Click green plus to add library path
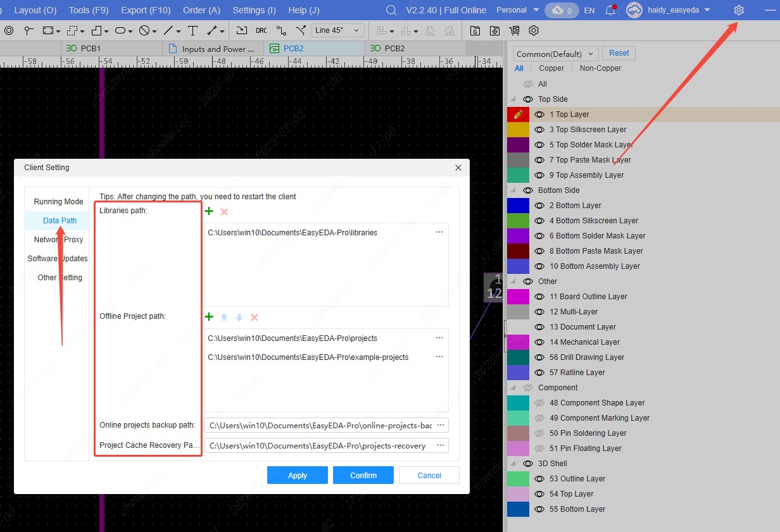This screenshot has height=532, width=780. [x=210, y=211]
